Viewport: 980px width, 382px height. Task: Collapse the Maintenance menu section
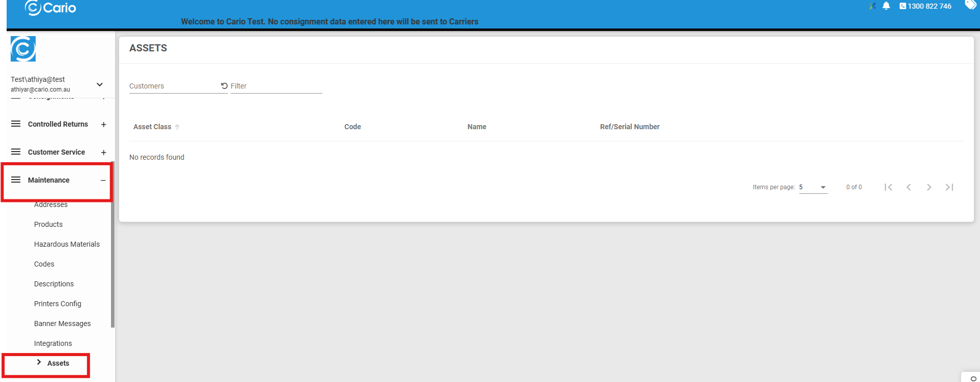click(103, 181)
